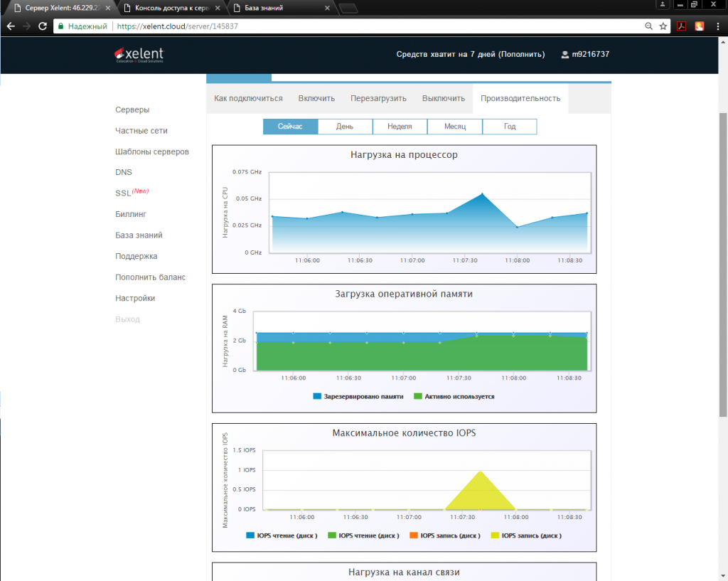This screenshot has width=728, height=581.
Task: Switch to the Консоль доступа к серверу browser tab
Action: [172, 8]
